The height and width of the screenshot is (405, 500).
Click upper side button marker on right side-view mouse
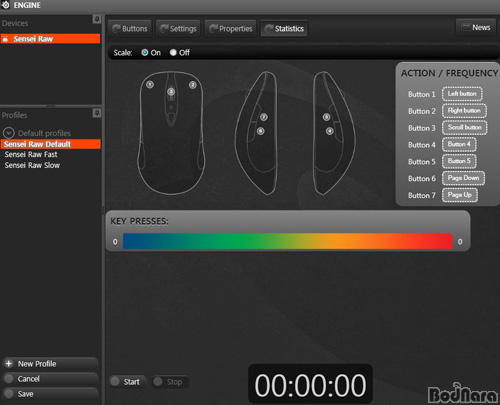(326, 117)
